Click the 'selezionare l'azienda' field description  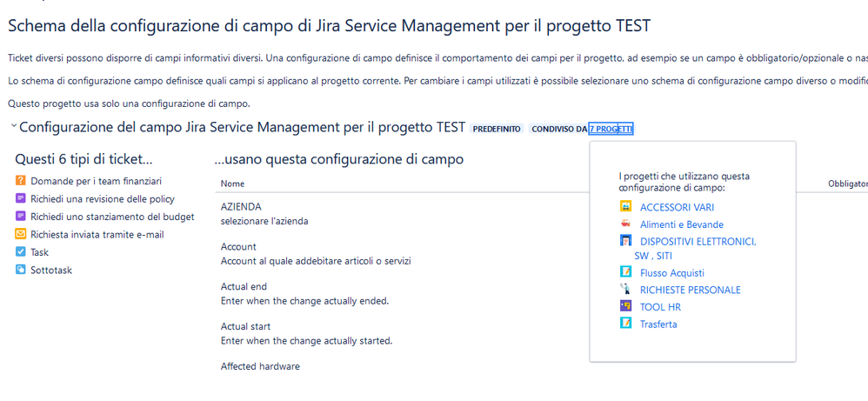point(264,221)
